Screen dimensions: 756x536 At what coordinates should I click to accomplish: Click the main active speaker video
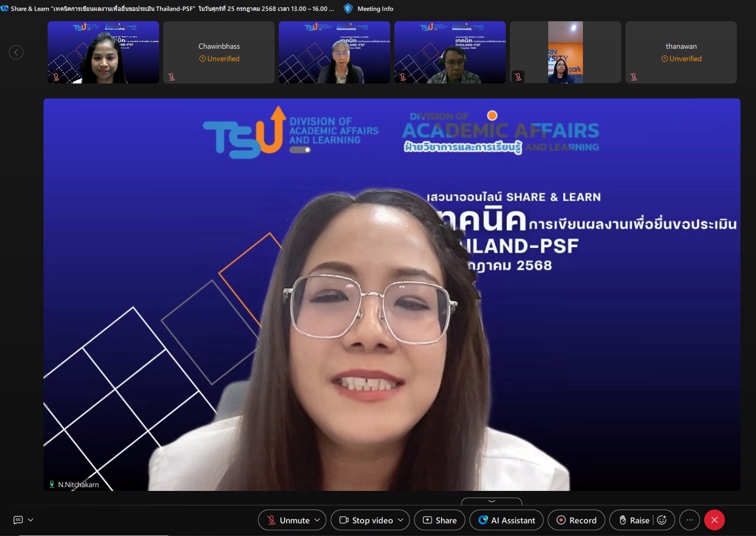[392, 294]
